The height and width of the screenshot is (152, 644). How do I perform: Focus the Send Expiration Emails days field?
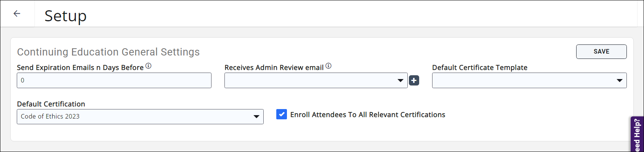tap(114, 81)
